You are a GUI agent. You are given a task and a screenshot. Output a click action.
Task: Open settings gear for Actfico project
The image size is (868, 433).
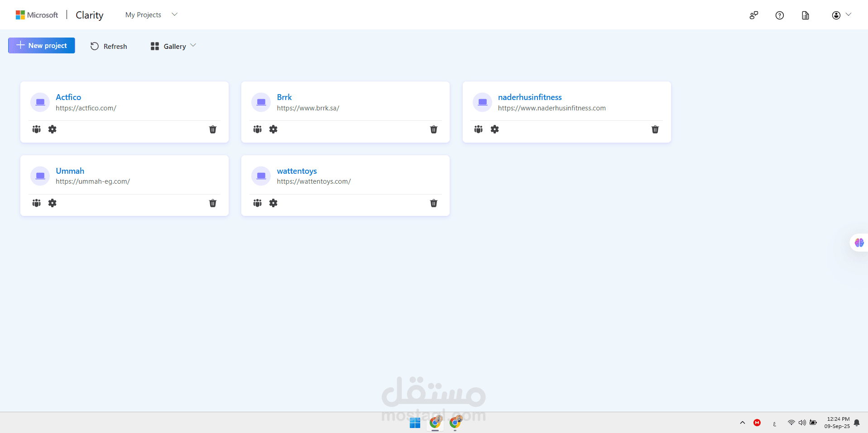pos(53,129)
